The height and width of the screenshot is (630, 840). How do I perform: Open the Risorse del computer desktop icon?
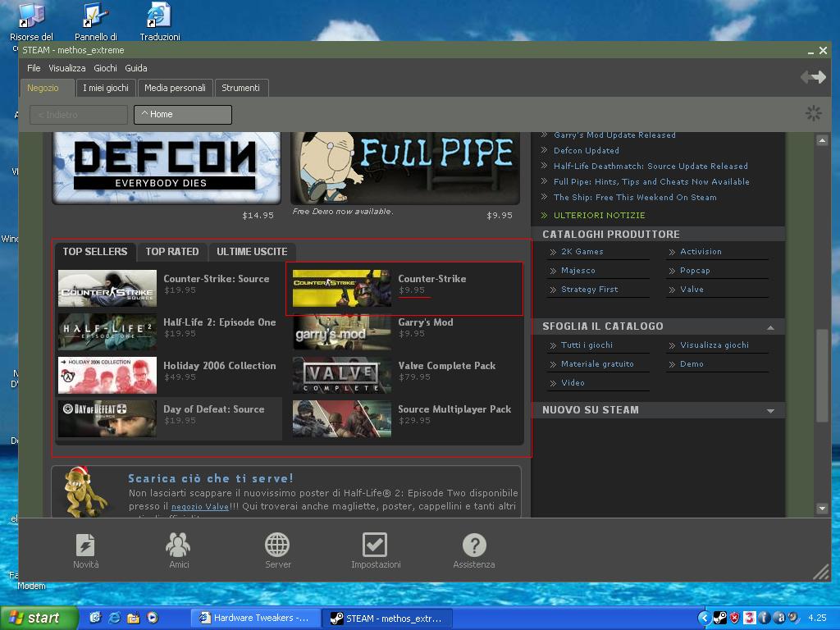click(31, 21)
